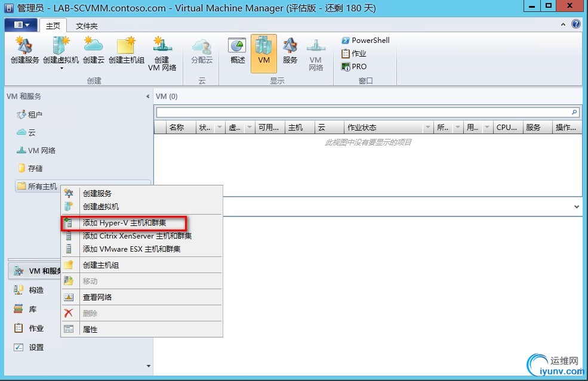
Task: Sort by the 操作... column header
Action: [566, 128]
